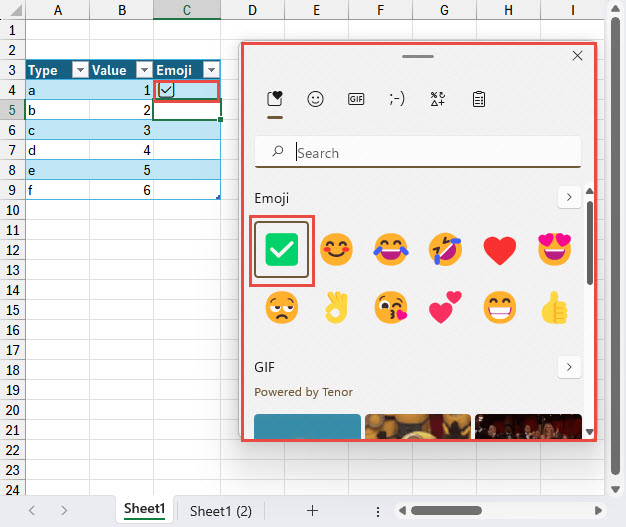
Task: Click the cell containing 'f'
Action: 58,190
